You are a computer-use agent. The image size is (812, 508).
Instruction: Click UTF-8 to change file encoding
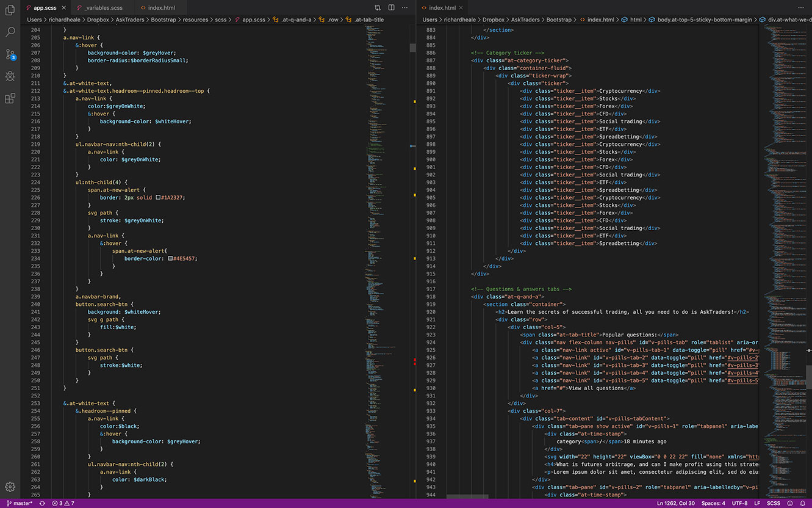[x=739, y=503]
